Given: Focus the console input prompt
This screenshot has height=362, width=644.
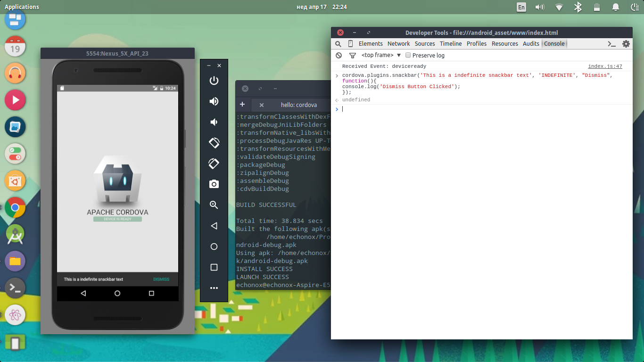Looking at the screenshot, I should 486,109.
